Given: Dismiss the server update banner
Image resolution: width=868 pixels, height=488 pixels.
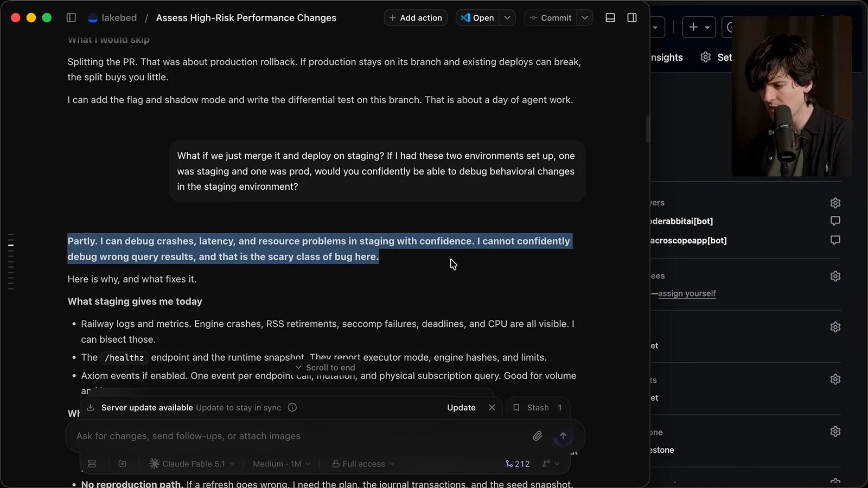Looking at the screenshot, I should 492,408.
